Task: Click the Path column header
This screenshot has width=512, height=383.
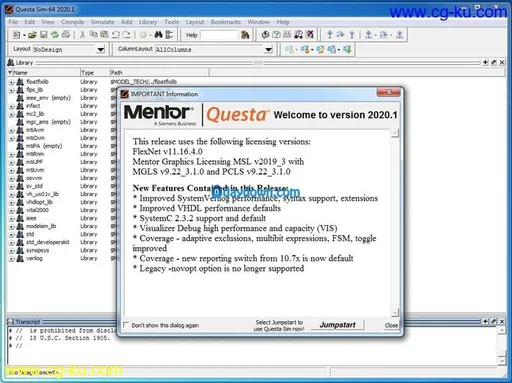Action: pos(159,72)
